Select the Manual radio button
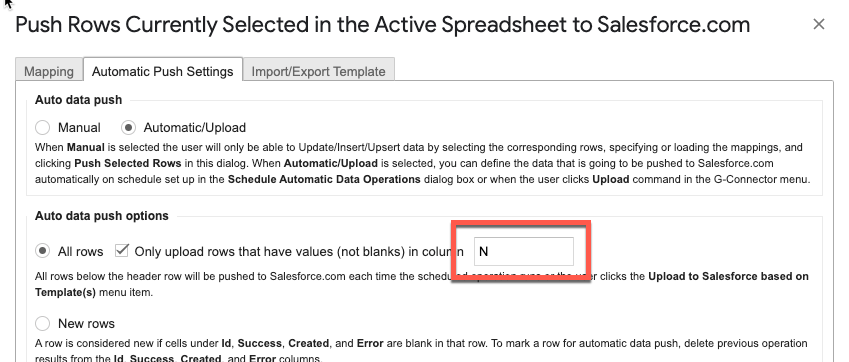The width and height of the screenshot is (849, 362). coord(42,128)
